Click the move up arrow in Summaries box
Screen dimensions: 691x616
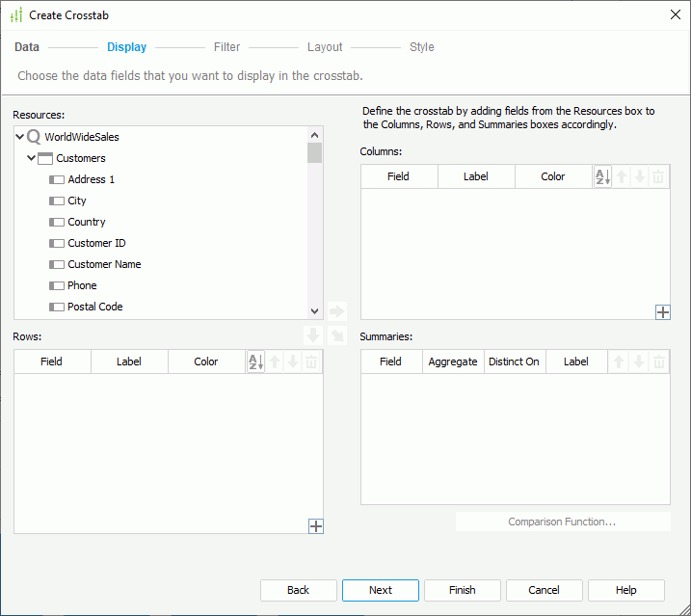coord(620,362)
